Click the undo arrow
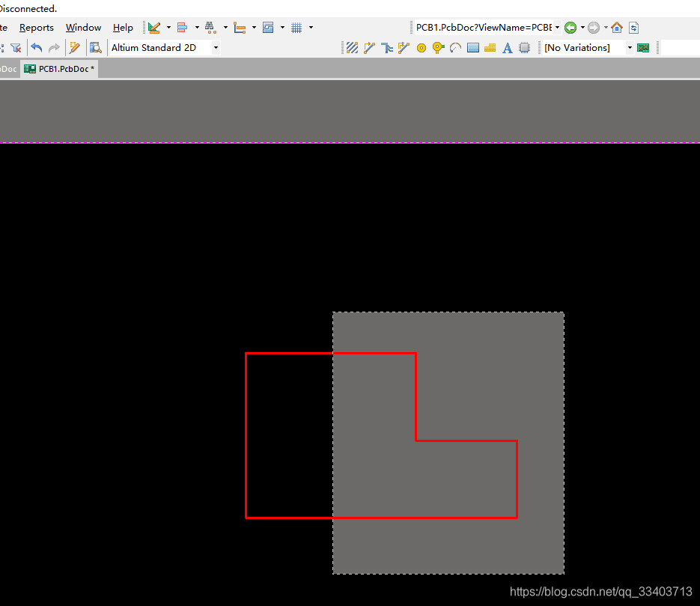The image size is (700, 606). click(37, 48)
